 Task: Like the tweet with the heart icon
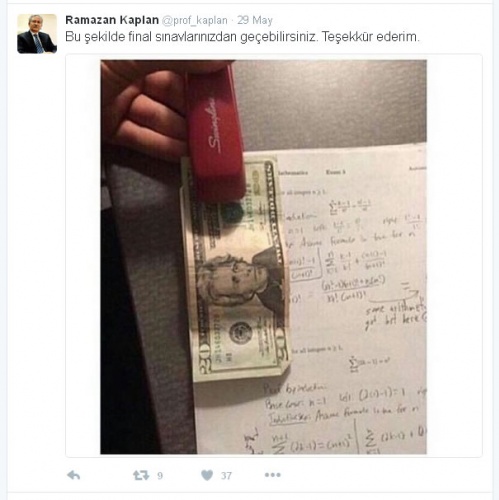pyautogui.click(x=207, y=475)
